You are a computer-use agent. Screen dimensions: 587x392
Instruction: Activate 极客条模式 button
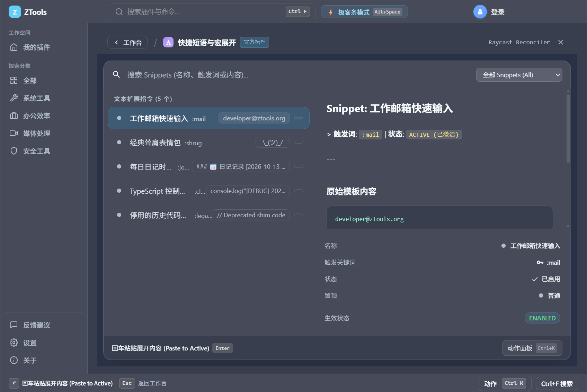pos(364,12)
